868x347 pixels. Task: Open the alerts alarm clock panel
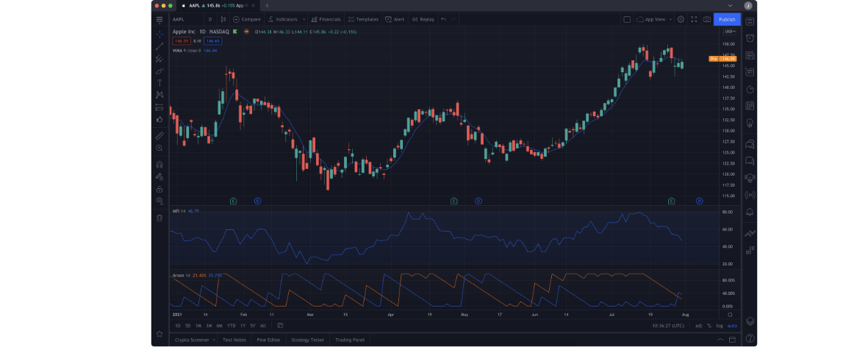coord(750,38)
